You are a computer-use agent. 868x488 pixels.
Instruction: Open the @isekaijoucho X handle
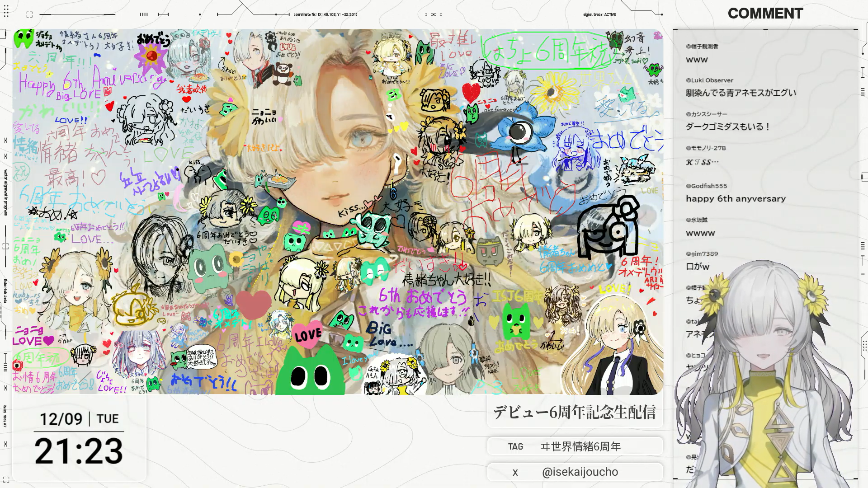coord(580,472)
